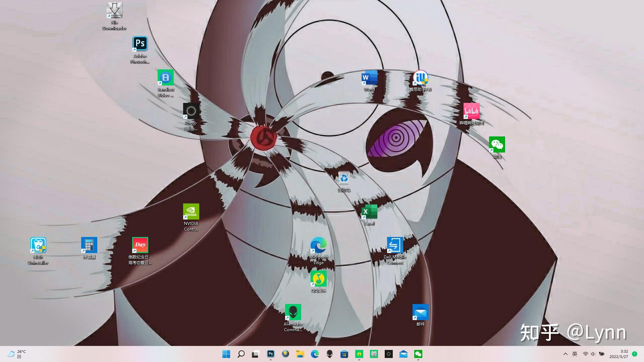Open weather widget showing 26°C
Screen dimensions: 644x362
coord(16,354)
